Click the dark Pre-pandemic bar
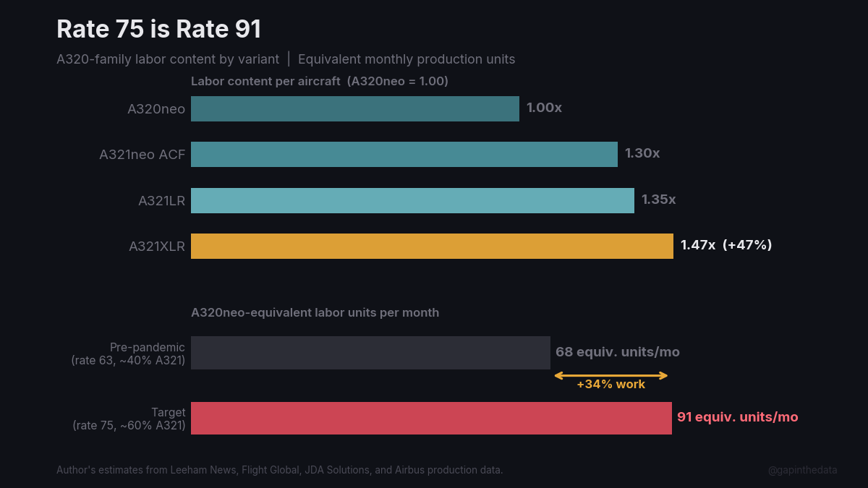 pyautogui.click(x=370, y=353)
